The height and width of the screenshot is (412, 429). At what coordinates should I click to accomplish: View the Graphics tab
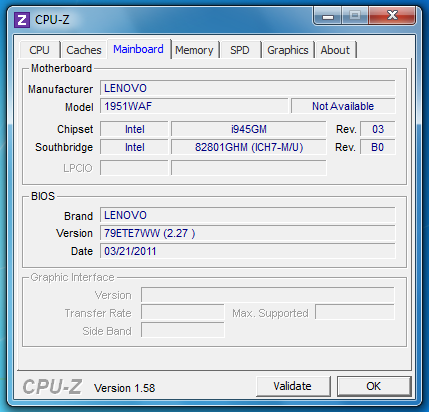tap(288, 50)
